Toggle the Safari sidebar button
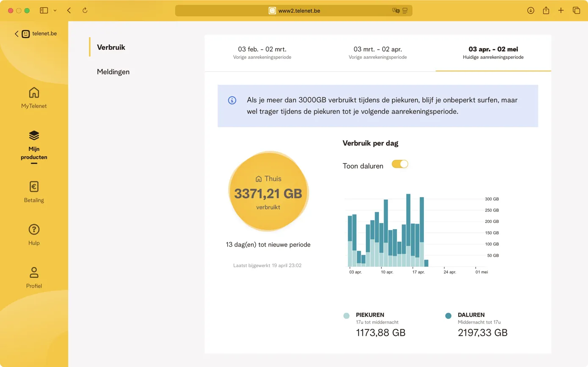Viewport: 588px width, 367px height. point(44,11)
